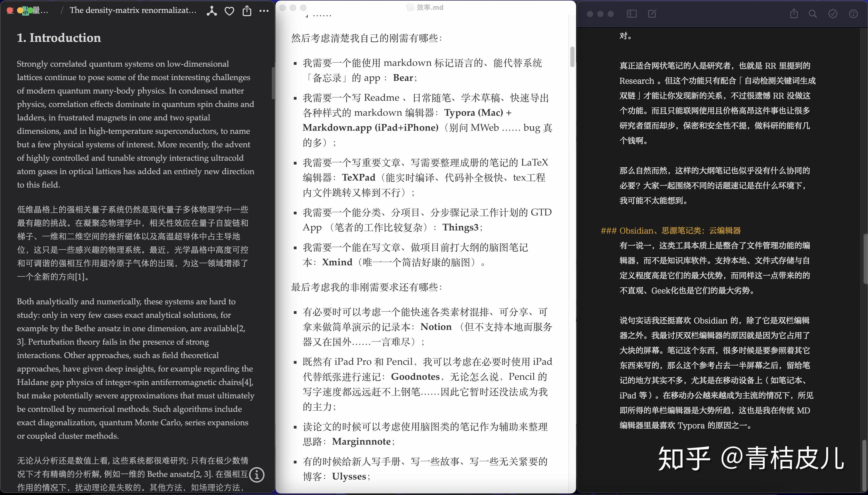Toggle the sidebar panel icon in right window
868x495 pixels.
click(631, 14)
